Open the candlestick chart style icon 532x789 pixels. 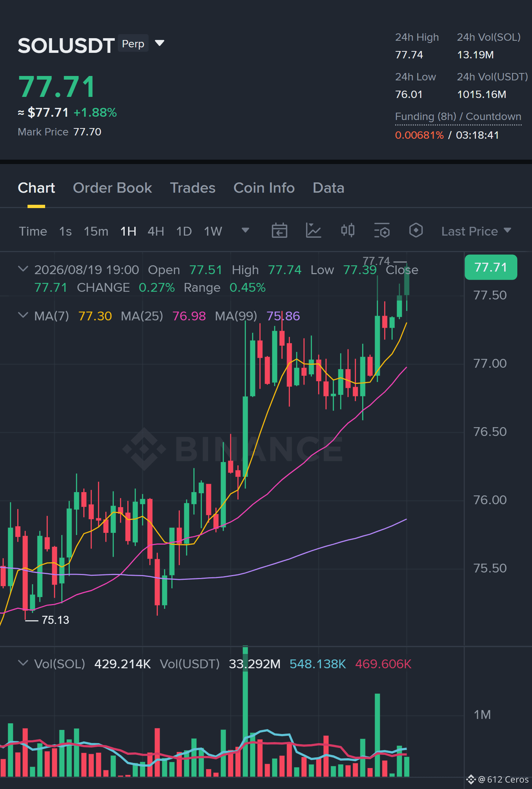click(x=348, y=230)
